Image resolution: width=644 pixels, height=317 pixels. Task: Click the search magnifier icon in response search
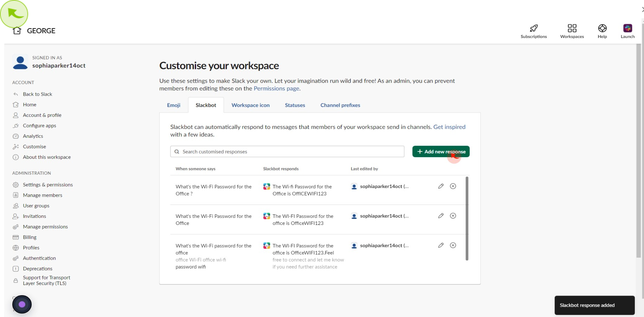(177, 152)
